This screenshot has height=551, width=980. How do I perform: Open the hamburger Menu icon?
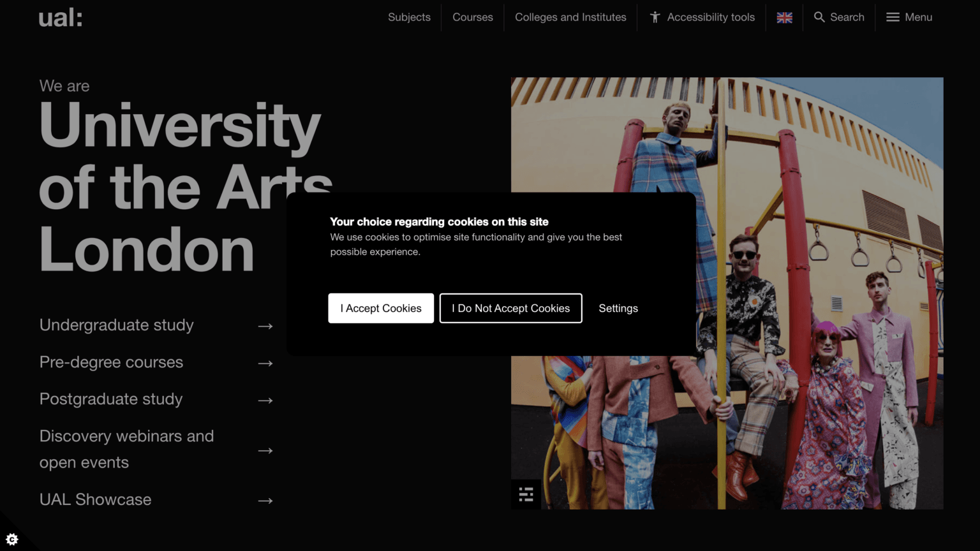(893, 17)
